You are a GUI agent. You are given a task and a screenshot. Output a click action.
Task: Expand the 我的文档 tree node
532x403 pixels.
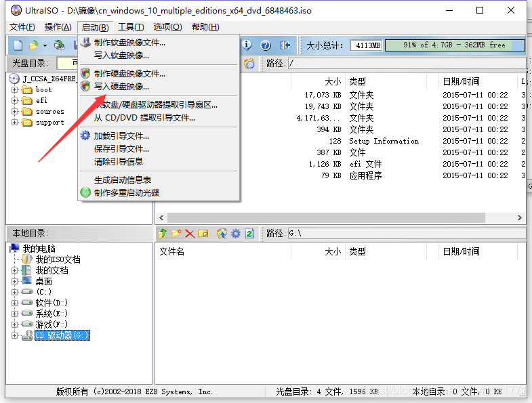pos(14,270)
